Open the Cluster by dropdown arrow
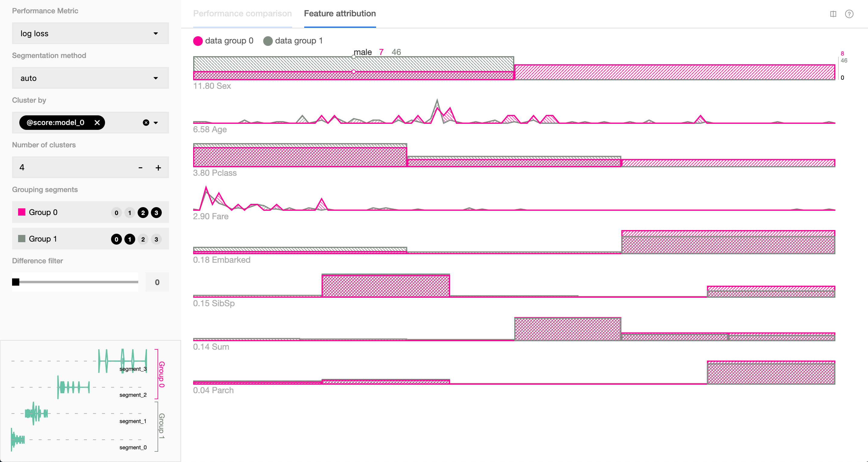 156,123
